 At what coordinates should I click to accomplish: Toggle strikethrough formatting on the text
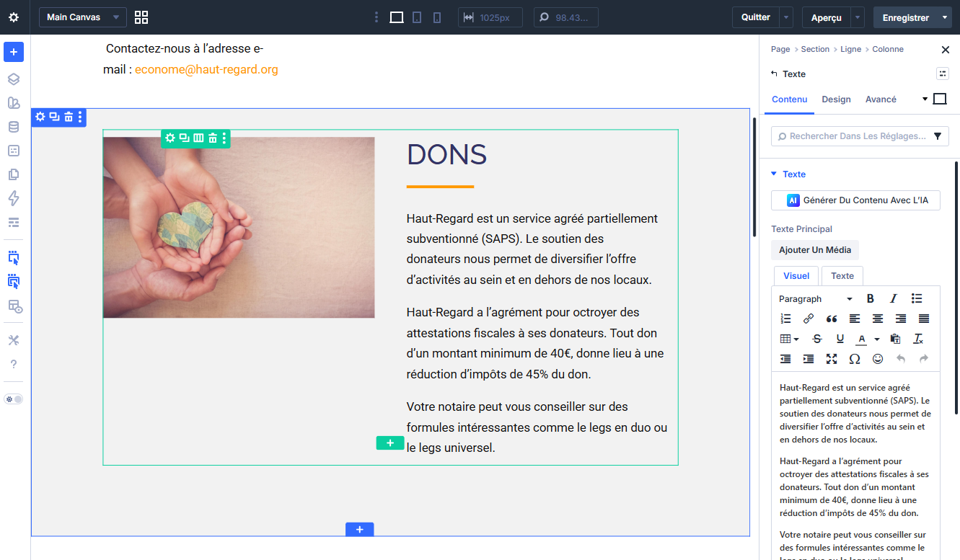click(818, 338)
